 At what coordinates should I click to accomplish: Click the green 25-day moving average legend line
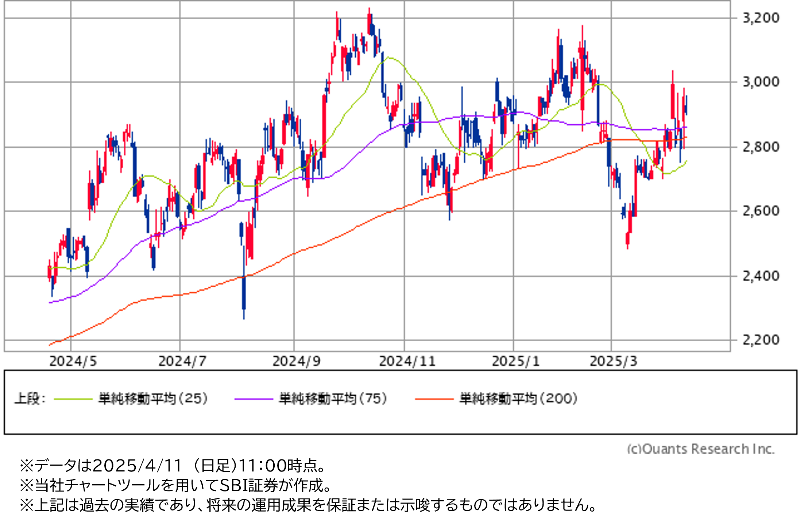(73, 399)
